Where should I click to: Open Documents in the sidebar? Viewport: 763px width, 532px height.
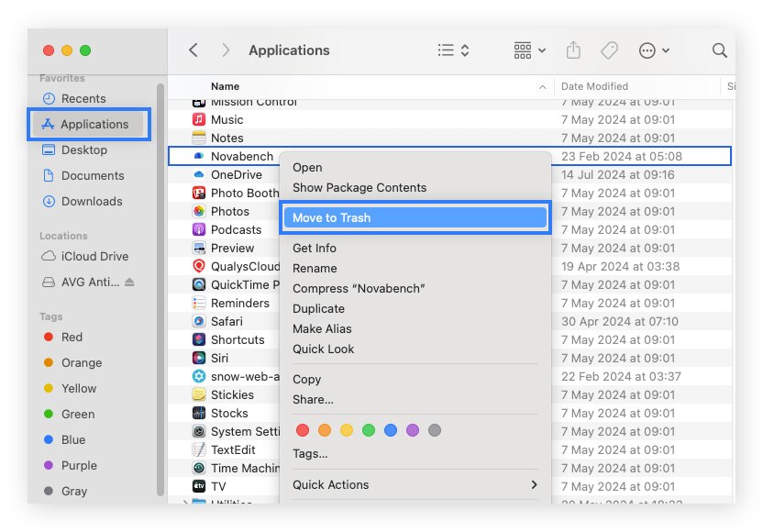(83, 176)
